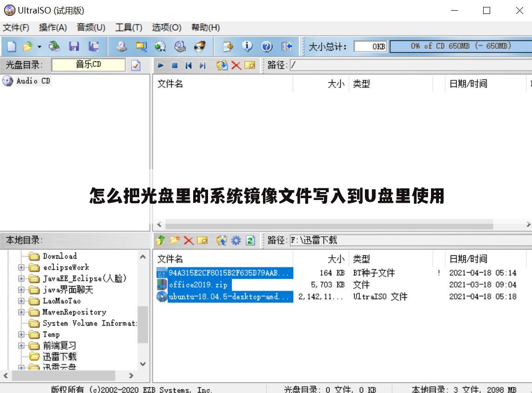
Task: Click the CD 650MB capacity progress bar
Action: tap(461, 47)
